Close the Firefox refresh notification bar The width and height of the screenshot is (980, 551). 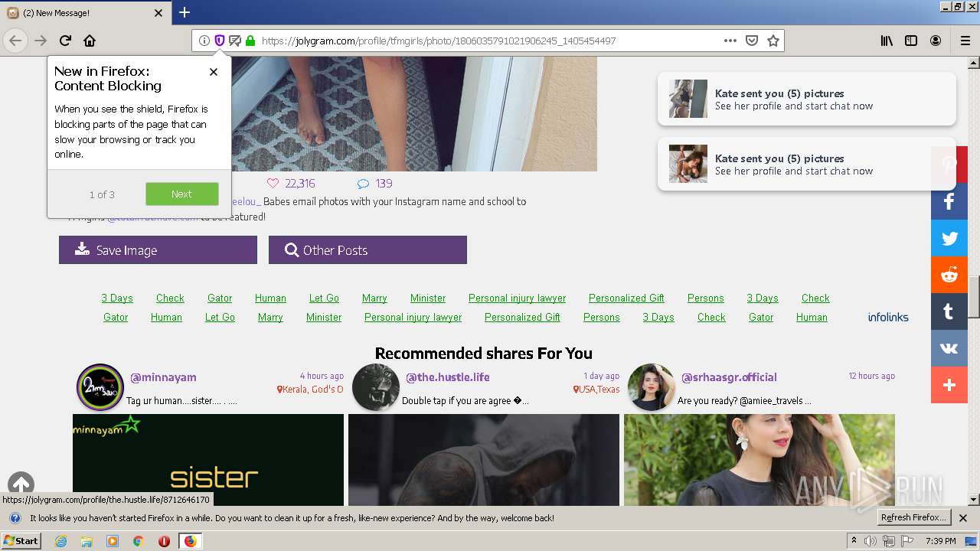[x=963, y=518]
